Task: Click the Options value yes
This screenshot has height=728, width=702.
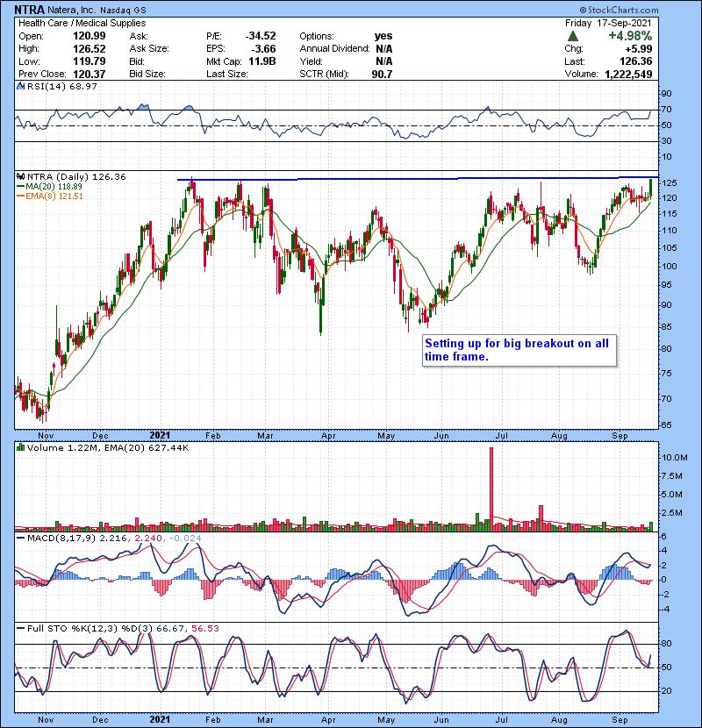Action: pyautogui.click(x=383, y=36)
